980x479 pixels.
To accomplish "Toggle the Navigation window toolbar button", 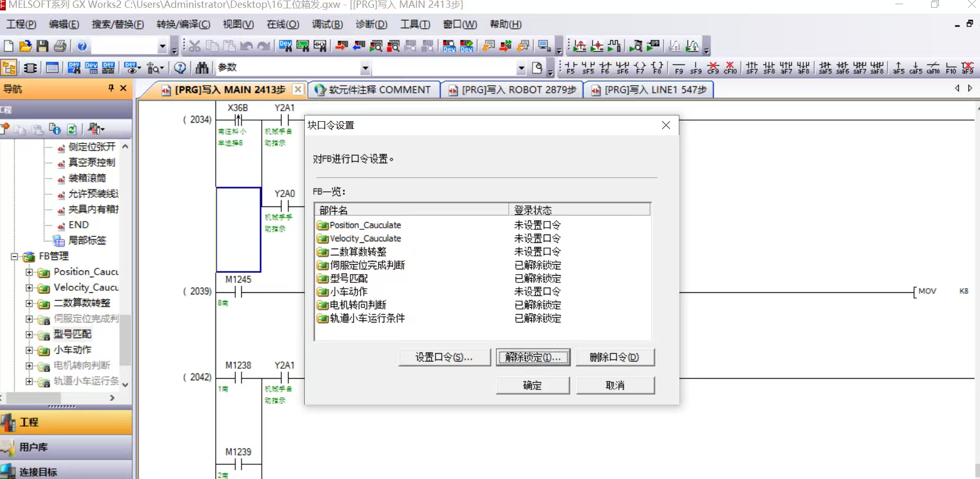I will click(x=9, y=68).
